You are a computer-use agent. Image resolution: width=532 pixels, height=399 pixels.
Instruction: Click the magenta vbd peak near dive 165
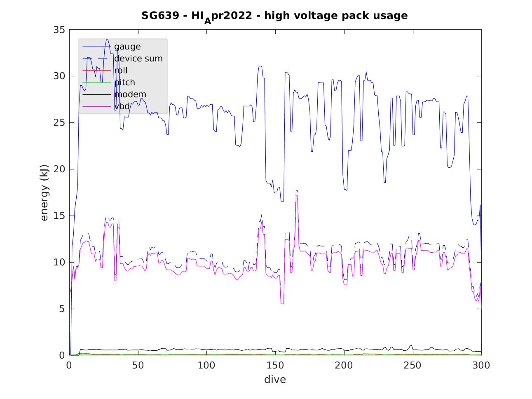(296, 197)
